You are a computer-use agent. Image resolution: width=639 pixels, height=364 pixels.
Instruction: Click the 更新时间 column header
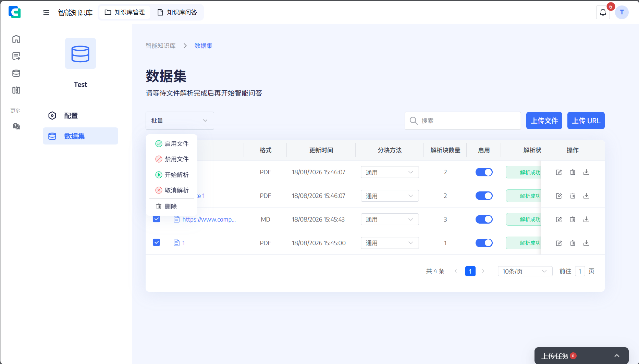[x=321, y=150]
